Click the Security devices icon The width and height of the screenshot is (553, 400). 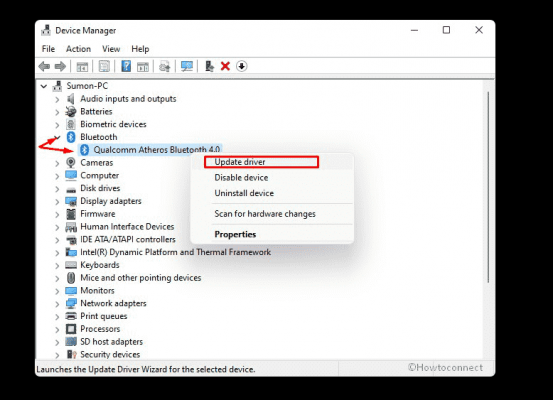click(72, 354)
